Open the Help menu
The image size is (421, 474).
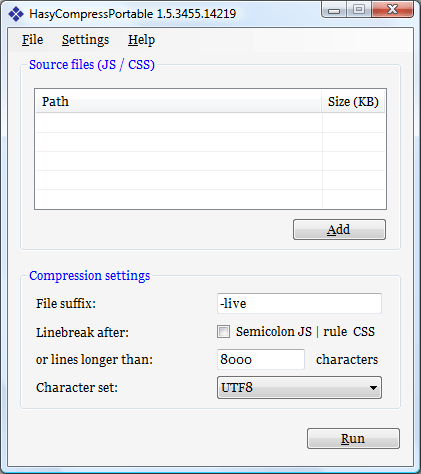click(141, 40)
